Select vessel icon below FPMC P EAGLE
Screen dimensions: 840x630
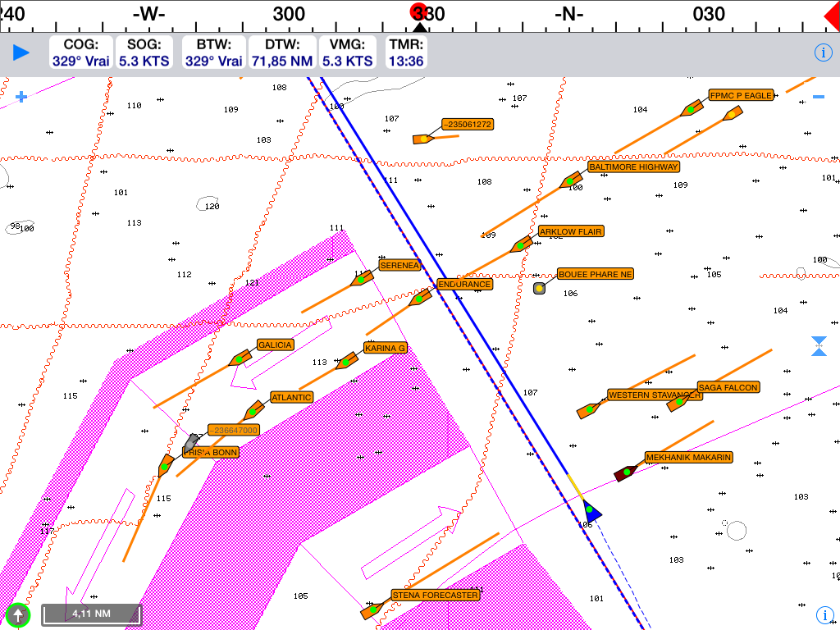732,114
